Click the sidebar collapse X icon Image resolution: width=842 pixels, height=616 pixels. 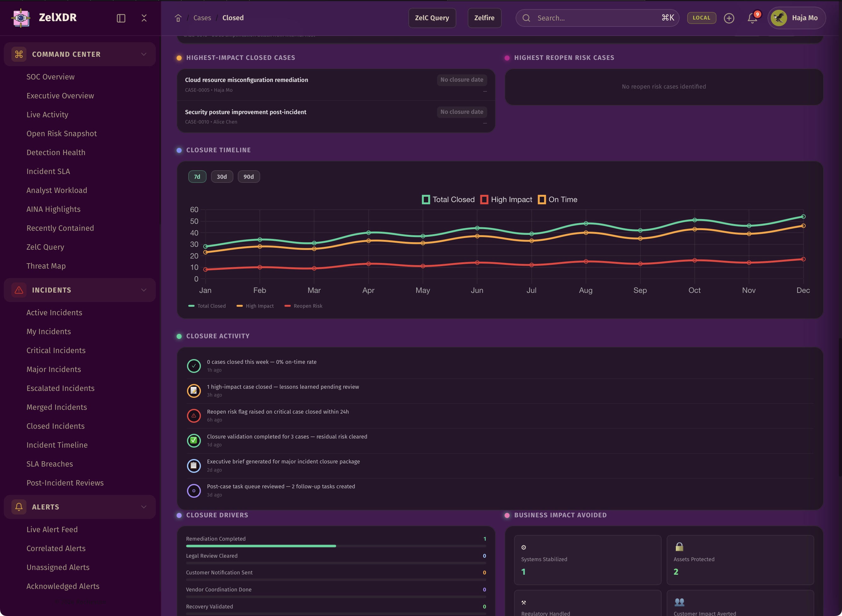(x=144, y=18)
